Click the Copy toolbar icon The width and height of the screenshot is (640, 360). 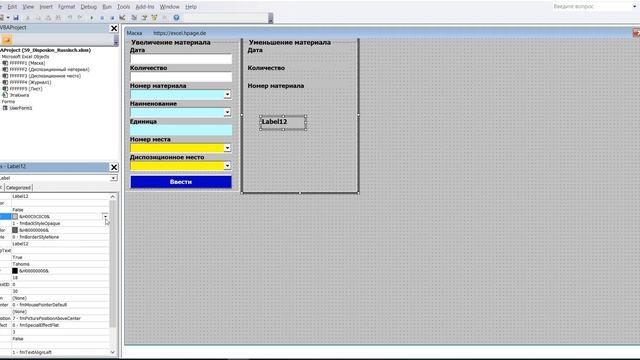38,18
